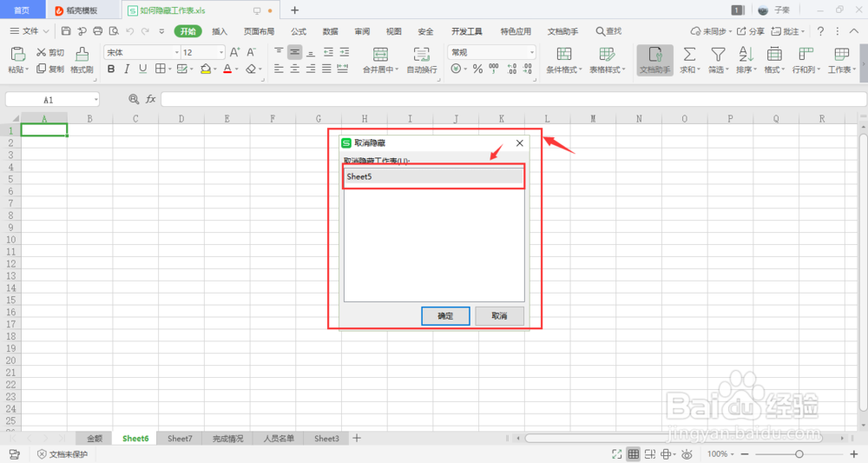
Task: Expand the borders dropdown arrow
Action: 169,69
